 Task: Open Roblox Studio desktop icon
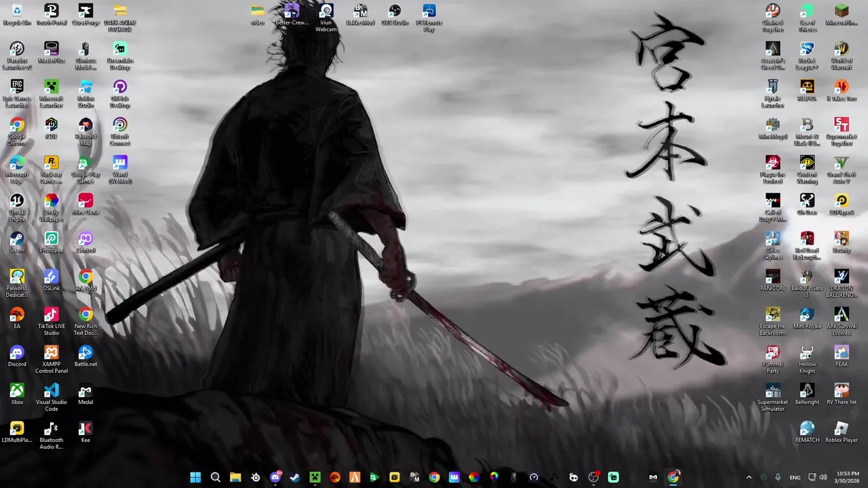[x=85, y=94]
